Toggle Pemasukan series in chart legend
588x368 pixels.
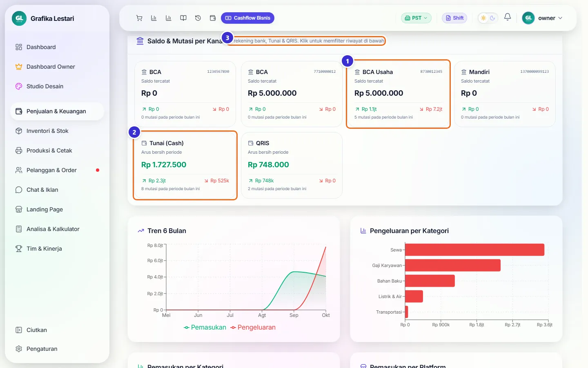point(205,328)
